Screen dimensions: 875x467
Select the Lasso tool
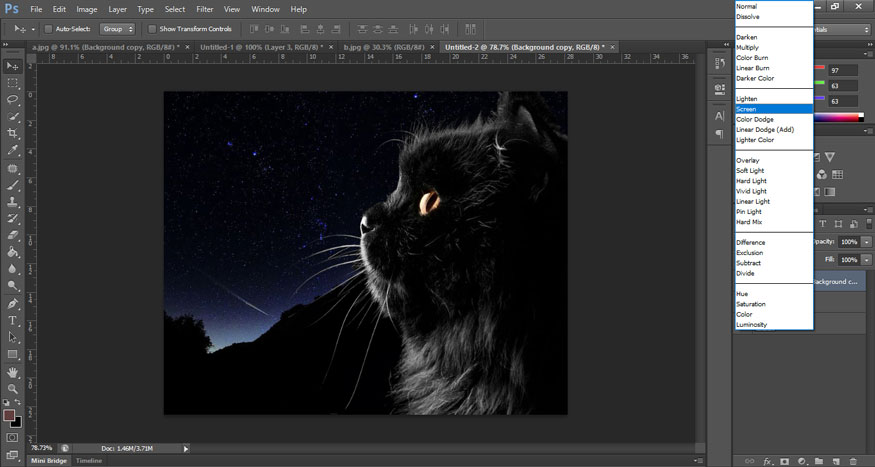click(12, 100)
